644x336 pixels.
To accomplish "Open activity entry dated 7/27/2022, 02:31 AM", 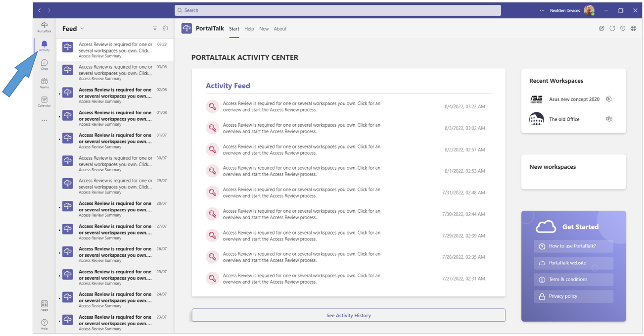I will click(348, 279).
